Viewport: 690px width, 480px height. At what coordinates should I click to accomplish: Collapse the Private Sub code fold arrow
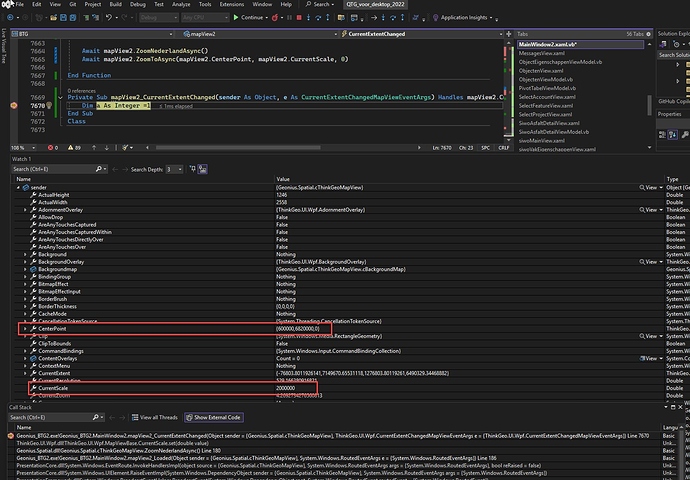[x=61, y=97]
